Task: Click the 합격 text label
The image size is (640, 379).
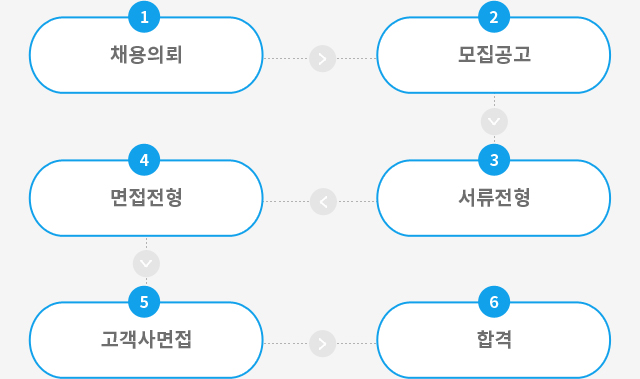Action: pyautogui.click(x=494, y=339)
